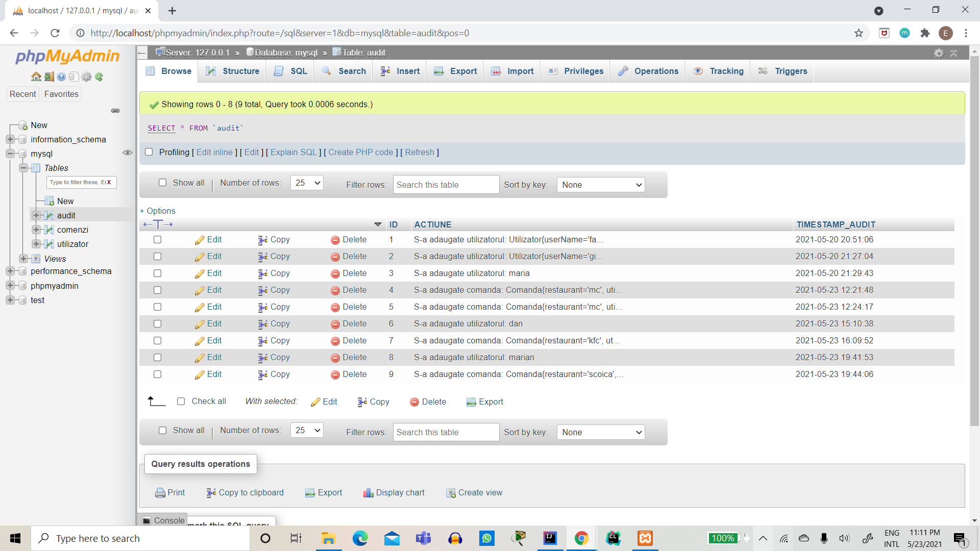
Task: Click the phpMyAdmin Home icon
Action: [x=36, y=77]
